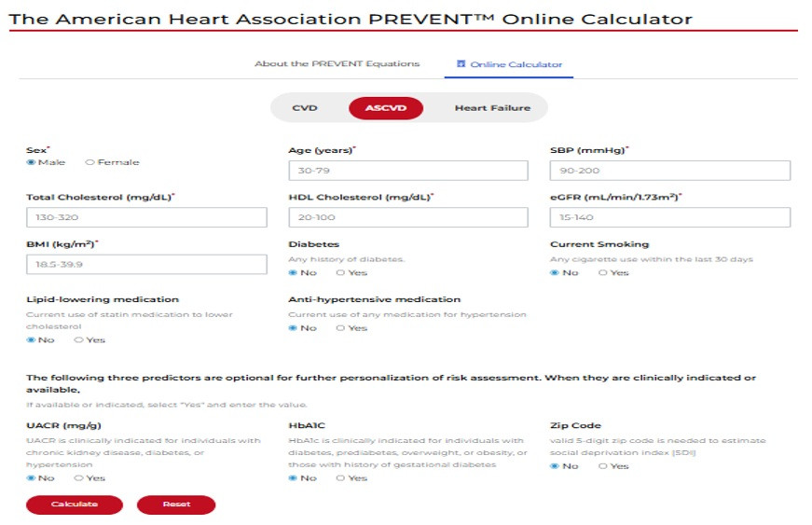
Task: Select the ASCVD risk model pill
Action: (386, 107)
